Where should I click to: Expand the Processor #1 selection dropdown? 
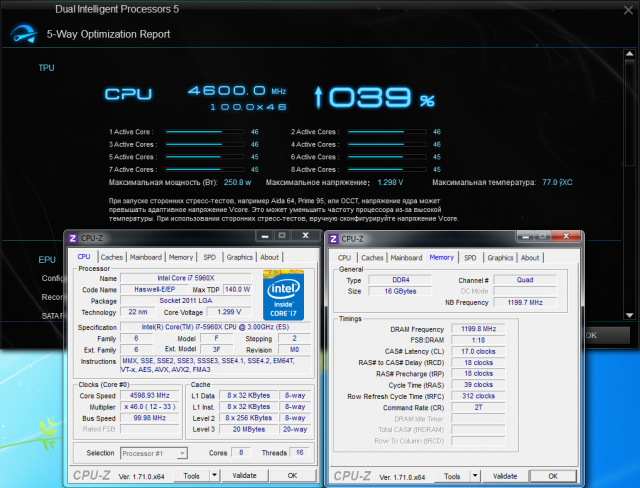click(182, 453)
